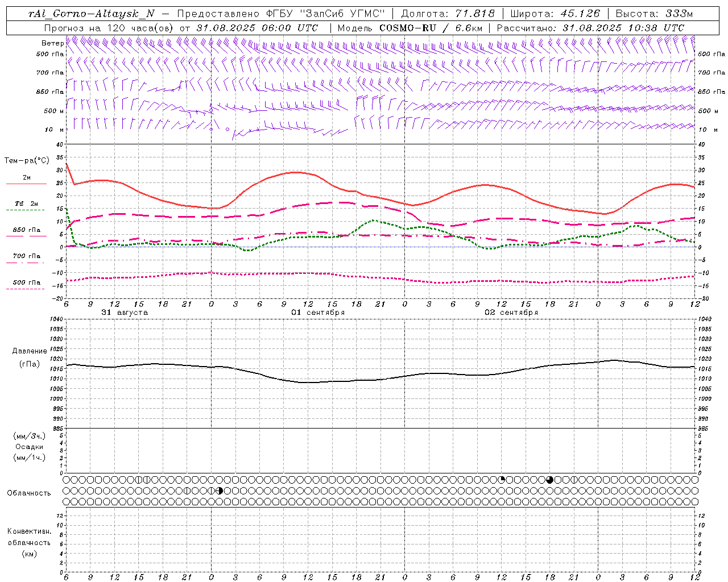The height and width of the screenshot is (582, 728).
Task: Click the Модель COSMO-RU / 6.6км label
Action: pos(409,28)
